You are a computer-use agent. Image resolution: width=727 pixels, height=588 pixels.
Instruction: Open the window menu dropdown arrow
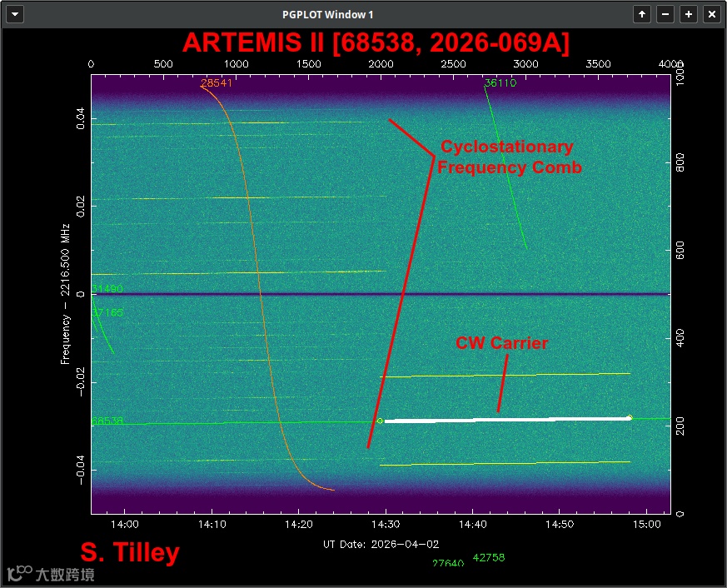pyautogui.click(x=15, y=14)
